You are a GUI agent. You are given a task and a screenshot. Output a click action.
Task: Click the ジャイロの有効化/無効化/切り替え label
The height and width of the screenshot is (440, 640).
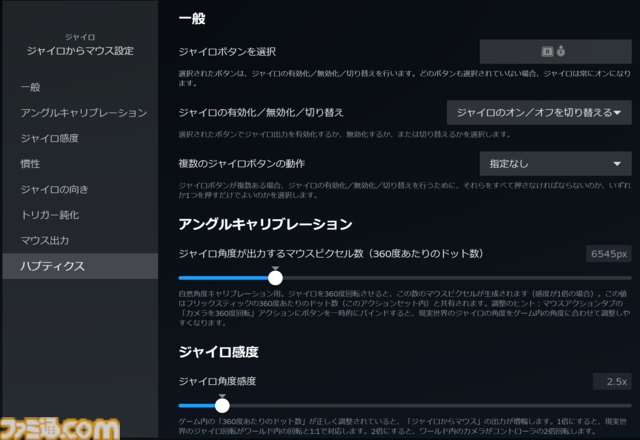(261, 112)
